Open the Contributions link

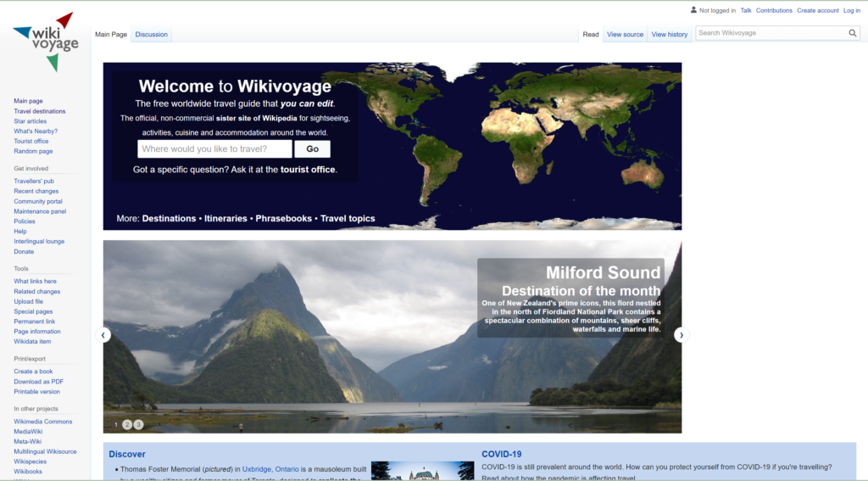[774, 10]
